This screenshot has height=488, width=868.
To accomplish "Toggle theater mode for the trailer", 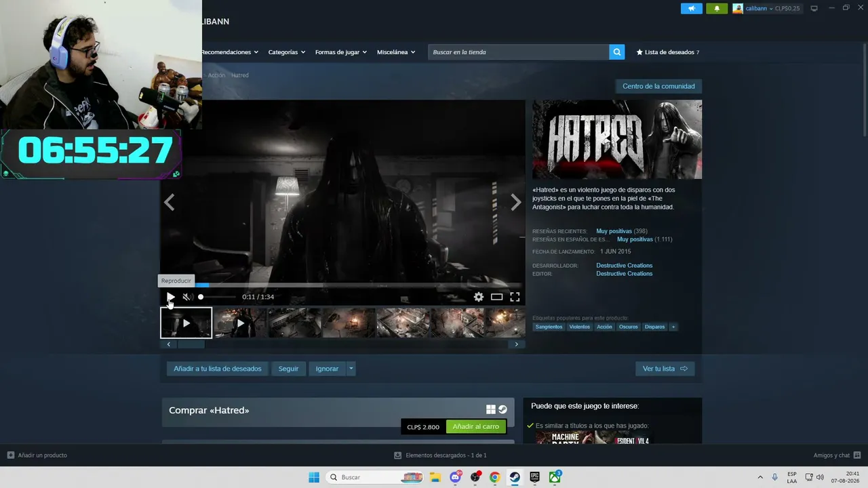I will [x=497, y=297].
